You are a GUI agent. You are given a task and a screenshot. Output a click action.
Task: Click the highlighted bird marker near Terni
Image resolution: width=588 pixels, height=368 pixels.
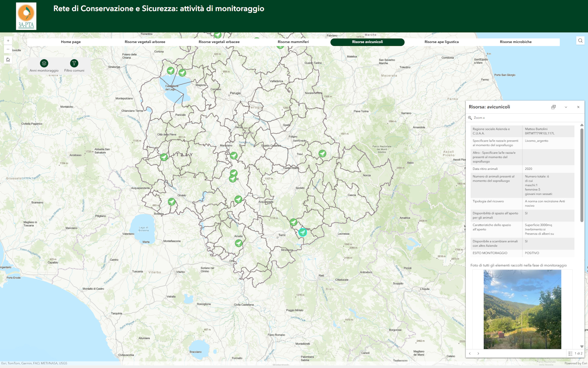(x=303, y=232)
